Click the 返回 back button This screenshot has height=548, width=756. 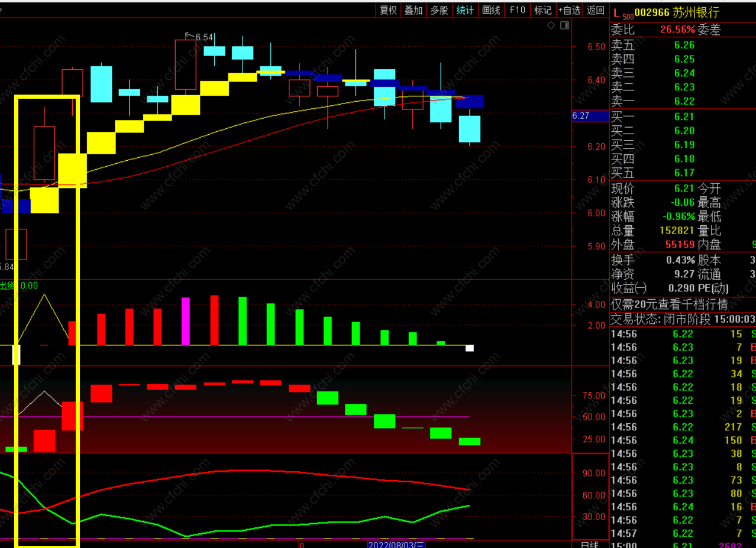596,9
